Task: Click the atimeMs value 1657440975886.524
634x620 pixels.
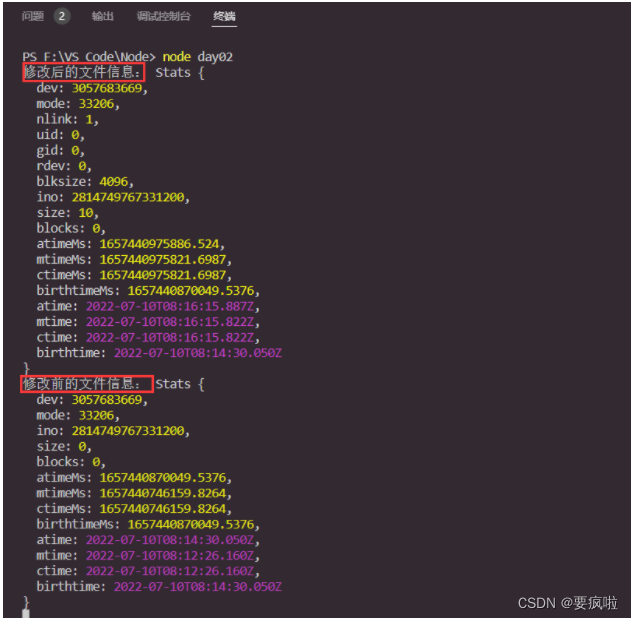Action: tap(159, 244)
